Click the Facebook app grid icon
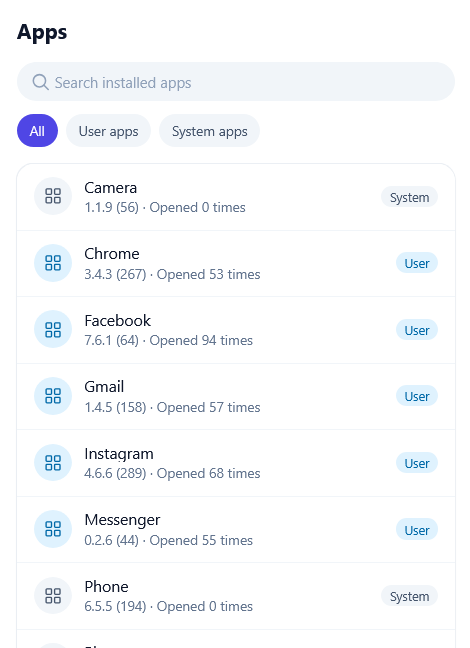 tap(53, 329)
